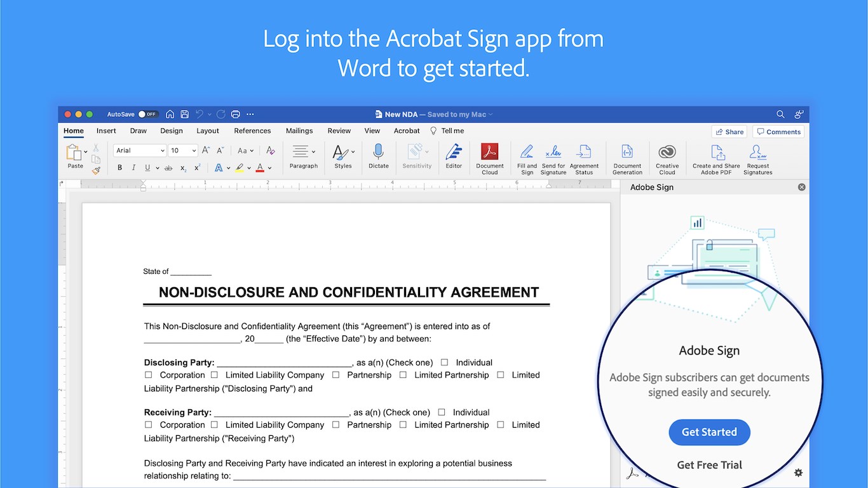This screenshot has height=488, width=868.
Task: Apply the yellow highlight color
Action: pyautogui.click(x=240, y=168)
